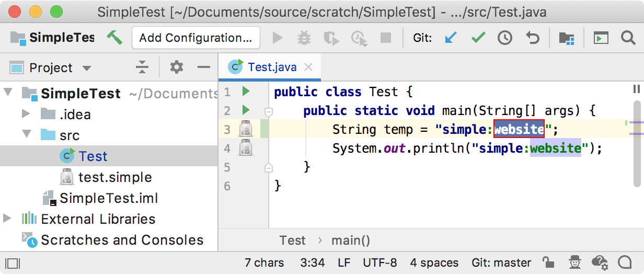Click the Revert undo arrow icon
Screen dimensions: 644x274
[x=532, y=38]
